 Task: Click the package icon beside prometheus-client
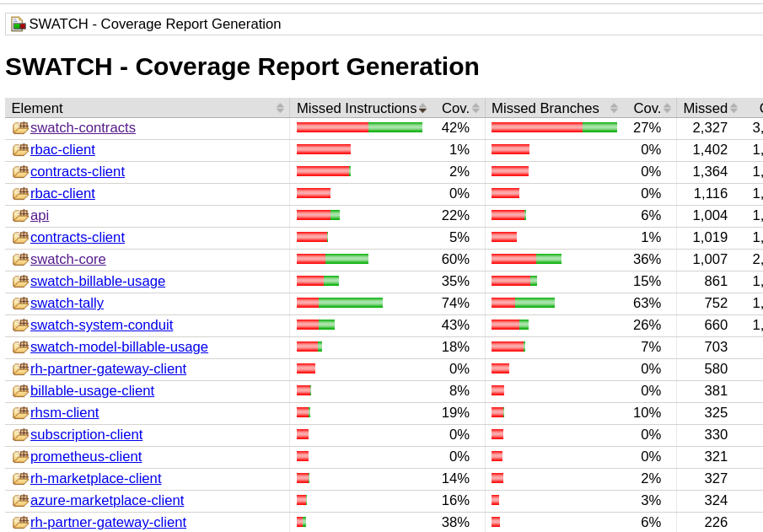click(20, 457)
